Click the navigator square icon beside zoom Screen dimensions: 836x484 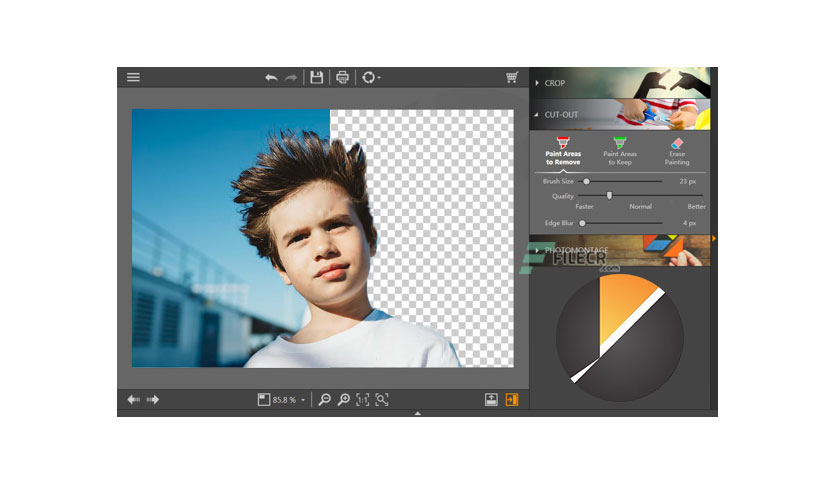coord(263,399)
